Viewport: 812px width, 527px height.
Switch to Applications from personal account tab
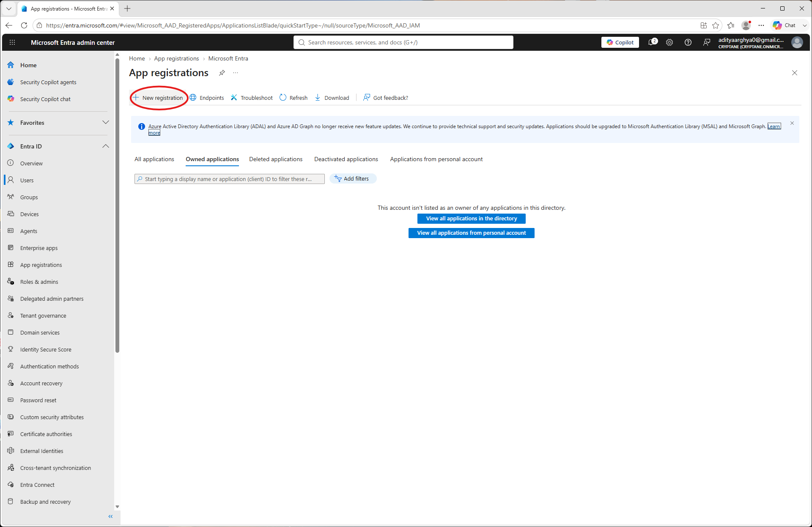[x=436, y=159]
